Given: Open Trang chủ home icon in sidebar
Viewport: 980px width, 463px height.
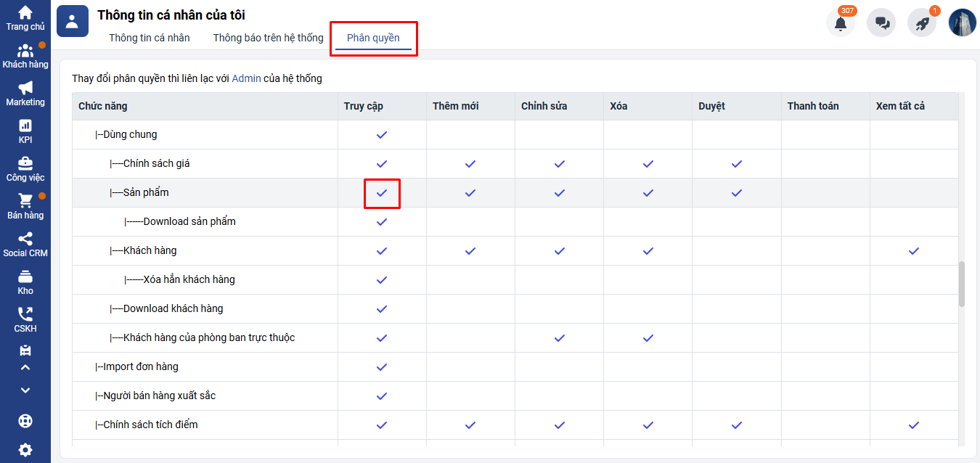Looking at the screenshot, I should point(25,18).
